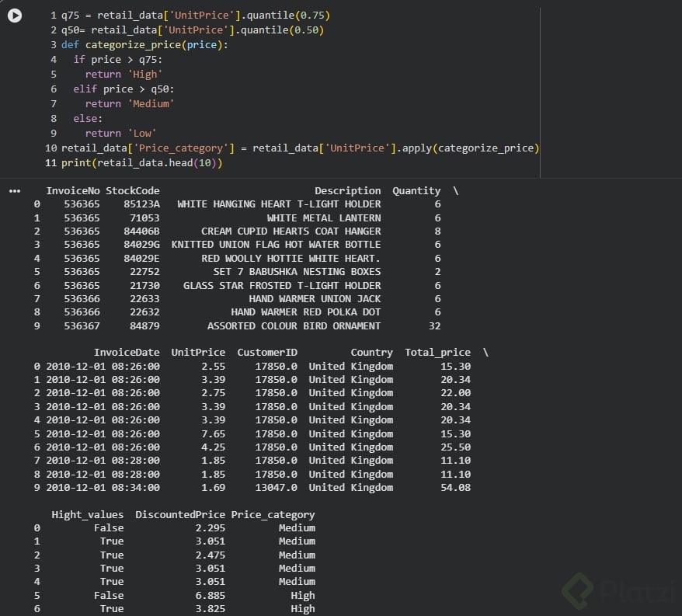682x616 pixels.
Task: Click code line defining q50 quantile
Action: coord(193,30)
